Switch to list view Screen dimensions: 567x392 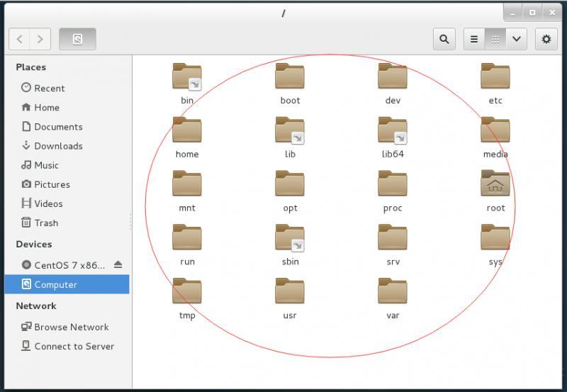pyautogui.click(x=474, y=39)
